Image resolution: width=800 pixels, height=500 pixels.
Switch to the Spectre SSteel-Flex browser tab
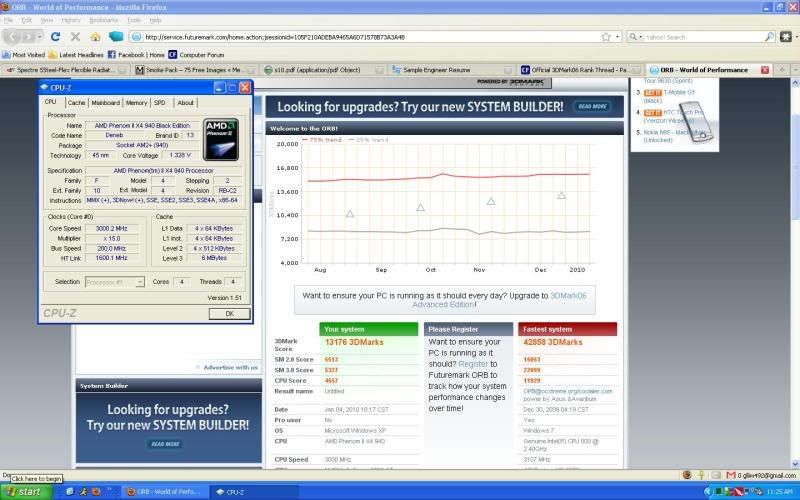(x=65, y=70)
